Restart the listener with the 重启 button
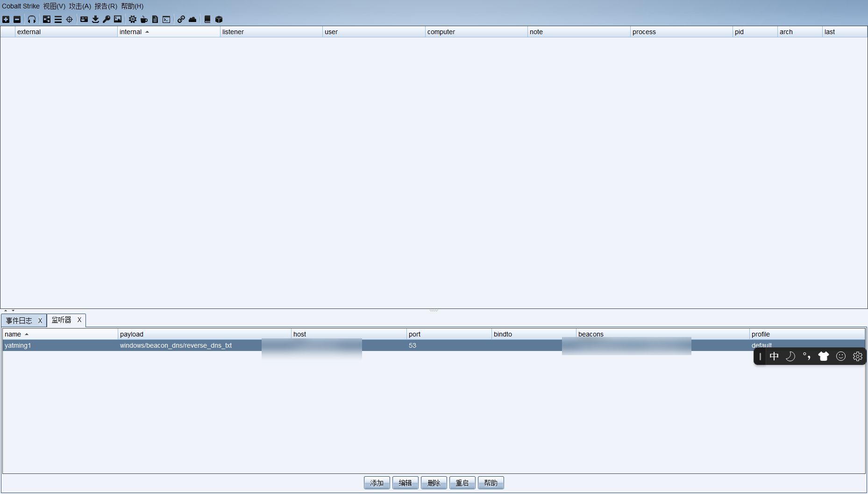This screenshot has width=868, height=494. [462, 482]
